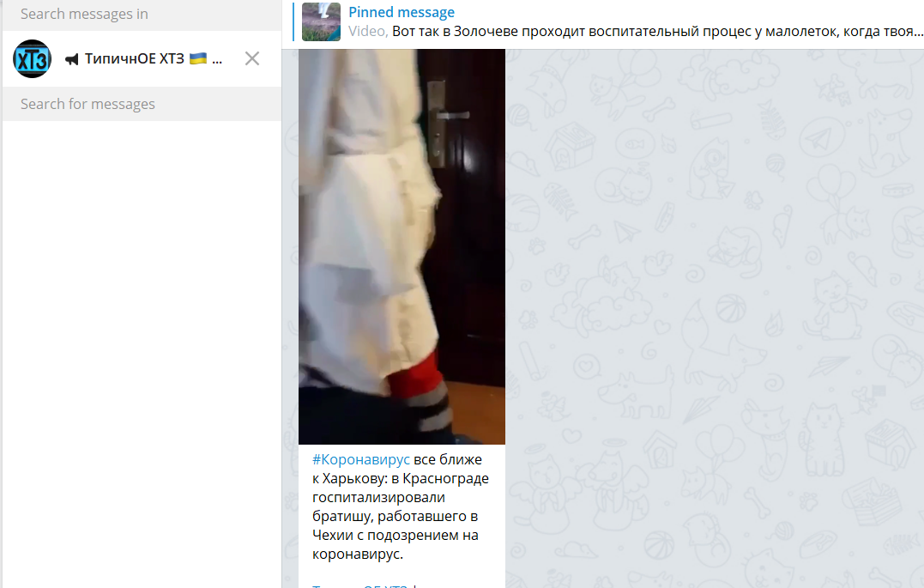Click the XT3 channel avatar
This screenshot has height=588, width=924.
32,58
